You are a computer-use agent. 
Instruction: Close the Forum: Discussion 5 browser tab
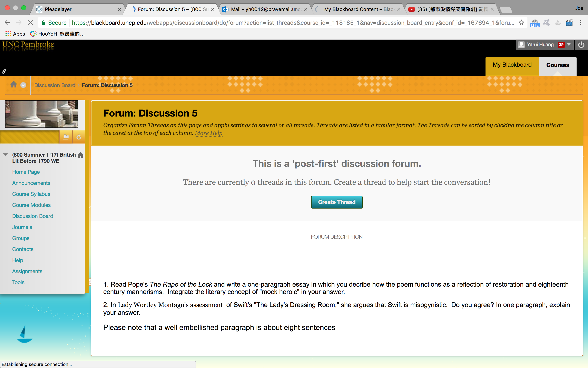click(x=213, y=9)
